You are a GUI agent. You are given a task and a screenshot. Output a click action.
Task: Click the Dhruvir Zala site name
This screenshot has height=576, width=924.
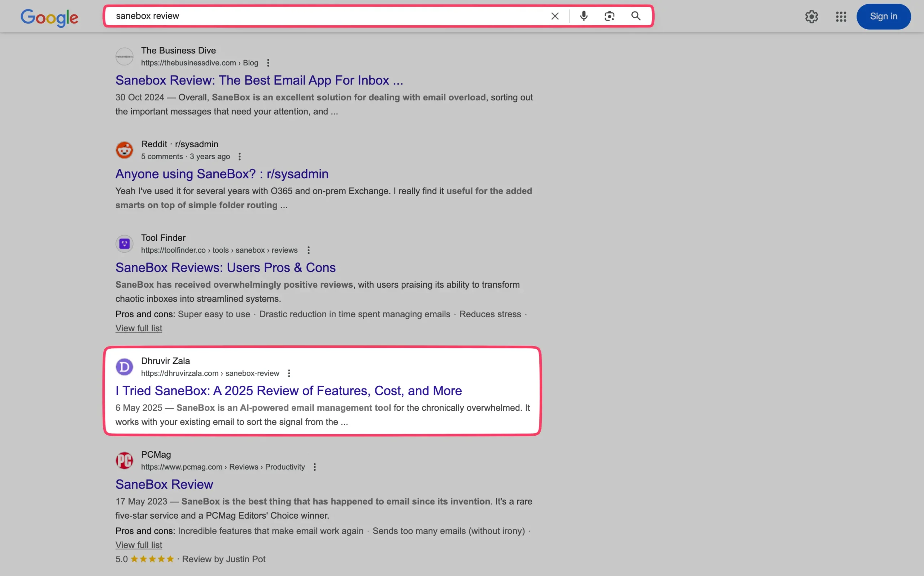tap(165, 361)
